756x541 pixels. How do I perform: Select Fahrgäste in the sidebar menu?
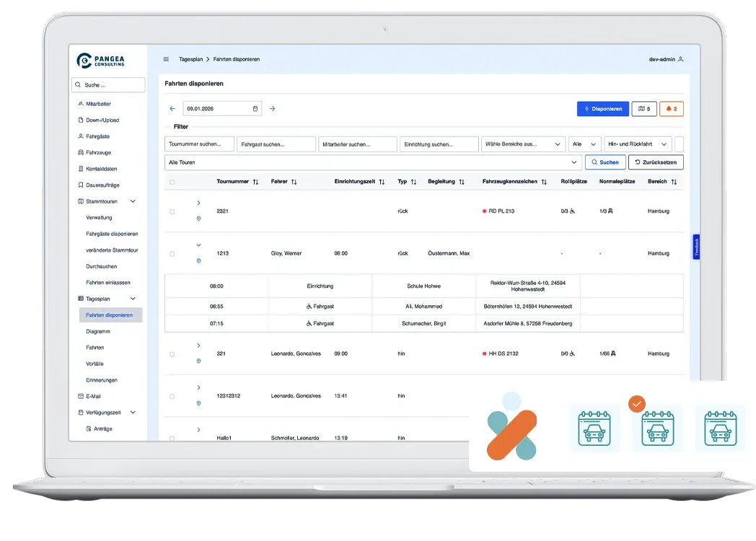(x=97, y=136)
